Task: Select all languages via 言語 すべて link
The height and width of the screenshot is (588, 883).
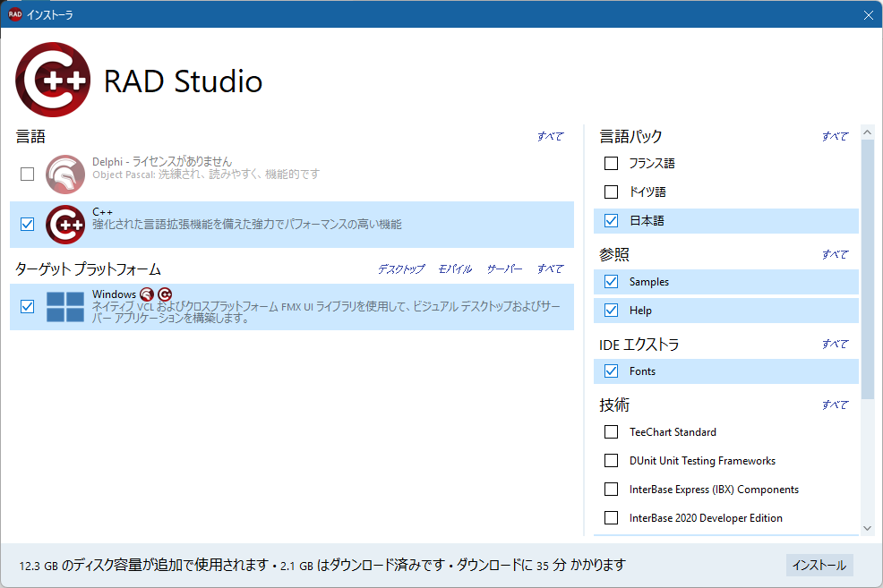Action: [x=550, y=136]
